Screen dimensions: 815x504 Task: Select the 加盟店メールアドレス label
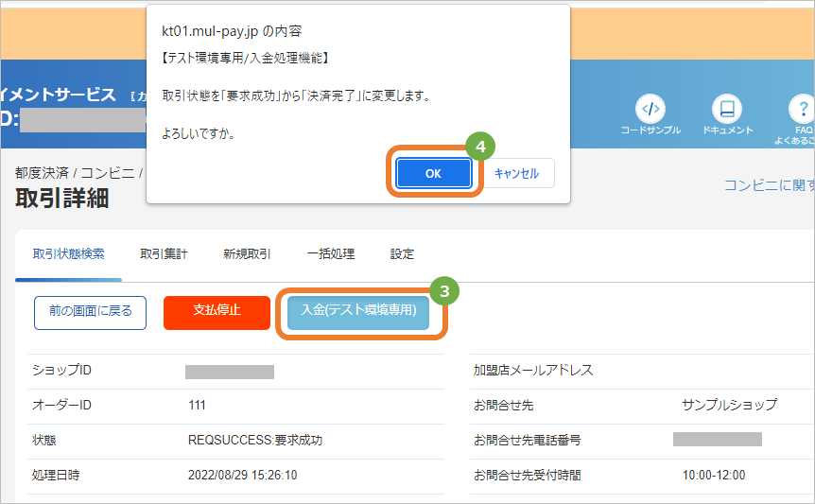(x=533, y=370)
